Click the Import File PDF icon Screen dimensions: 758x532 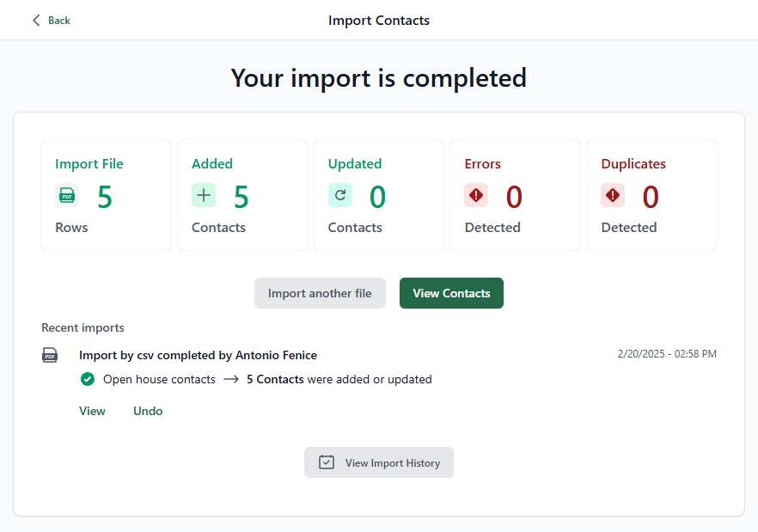(x=67, y=196)
